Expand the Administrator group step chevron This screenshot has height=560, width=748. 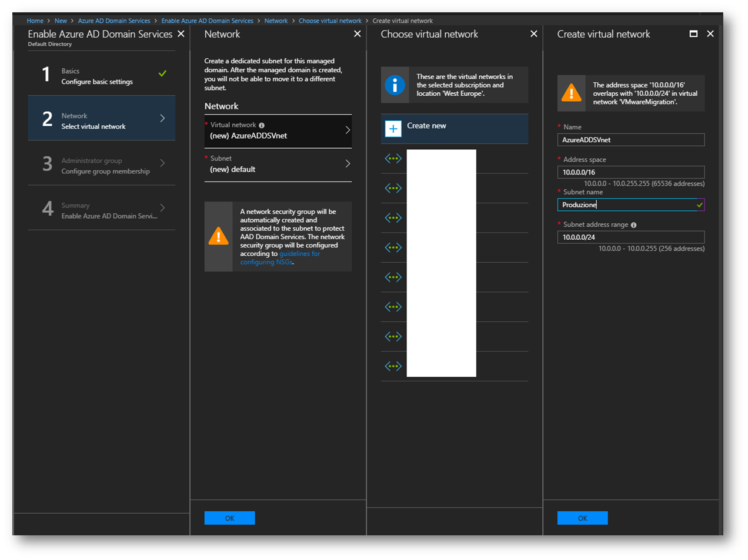point(163,163)
